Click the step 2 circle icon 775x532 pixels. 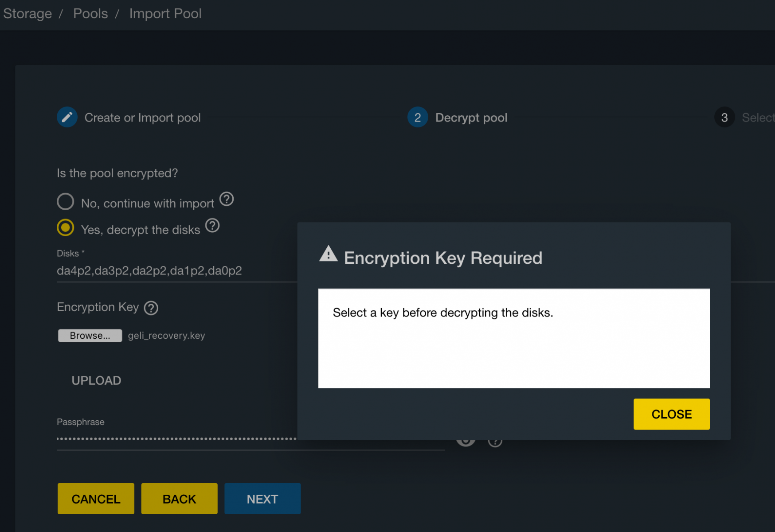pyautogui.click(x=417, y=117)
